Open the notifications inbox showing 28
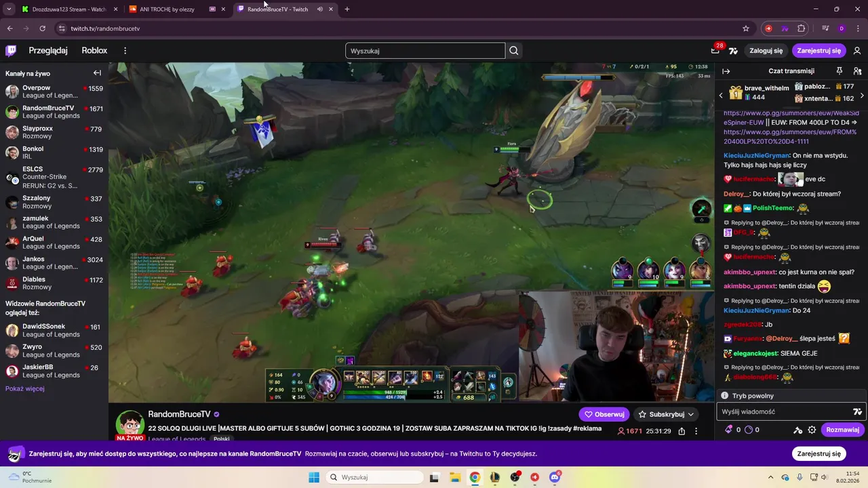 (x=715, y=50)
